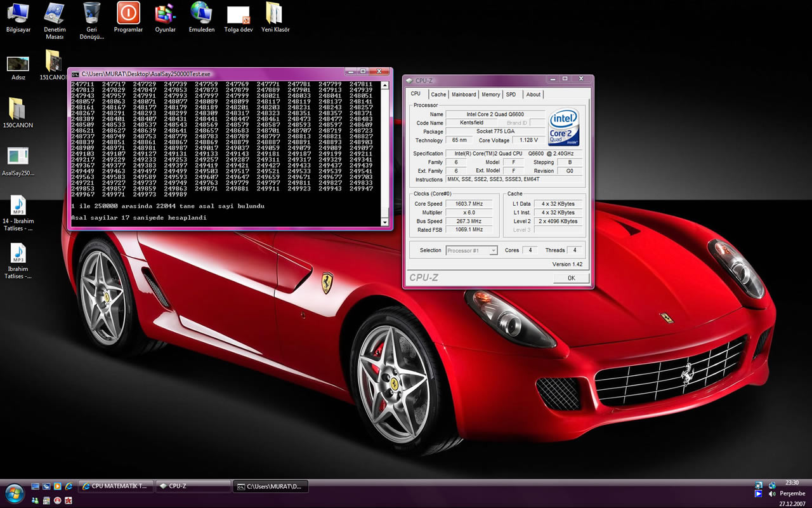Click the Name field Intel Core 2 Quad Q6600
Image resolution: width=812 pixels, height=508 pixels.
(x=495, y=114)
